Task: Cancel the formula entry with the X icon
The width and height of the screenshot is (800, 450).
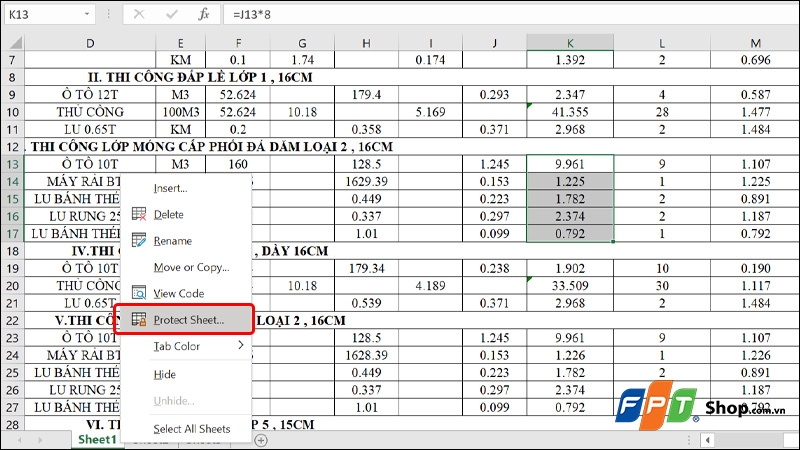Action: [139, 14]
